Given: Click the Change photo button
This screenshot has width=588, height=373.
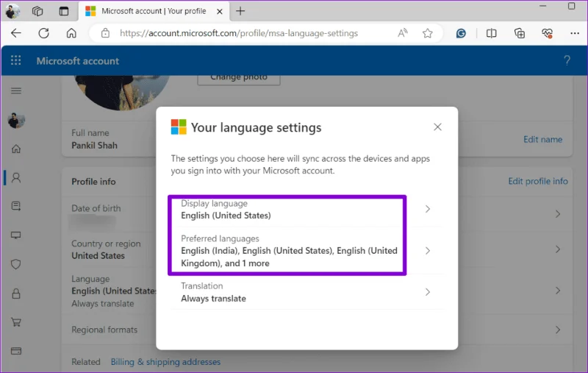Looking at the screenshot, I should pyautogui.click(x=238, y=78).
